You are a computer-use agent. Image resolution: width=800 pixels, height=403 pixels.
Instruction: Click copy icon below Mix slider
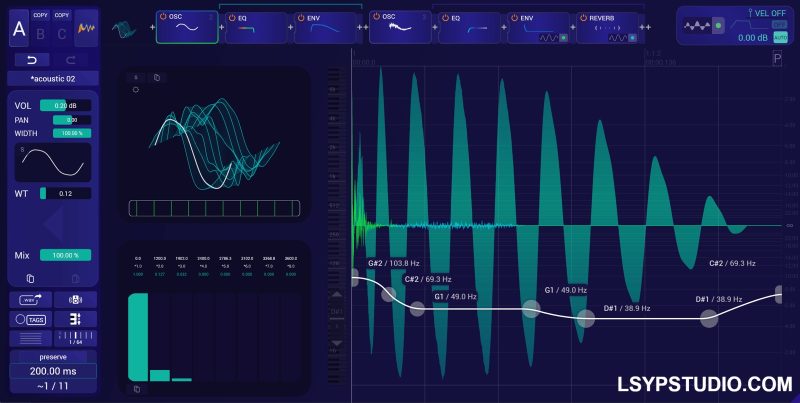[x=30, y=279]
